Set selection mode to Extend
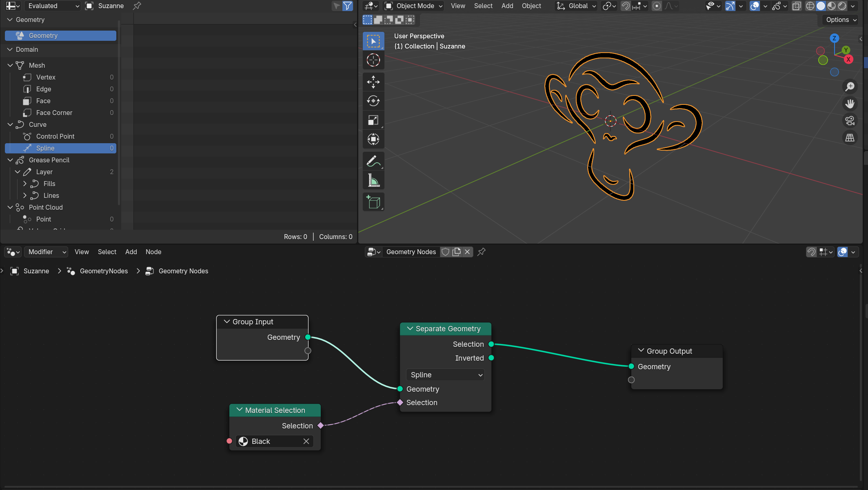868x490 pixels. [378, 20]
